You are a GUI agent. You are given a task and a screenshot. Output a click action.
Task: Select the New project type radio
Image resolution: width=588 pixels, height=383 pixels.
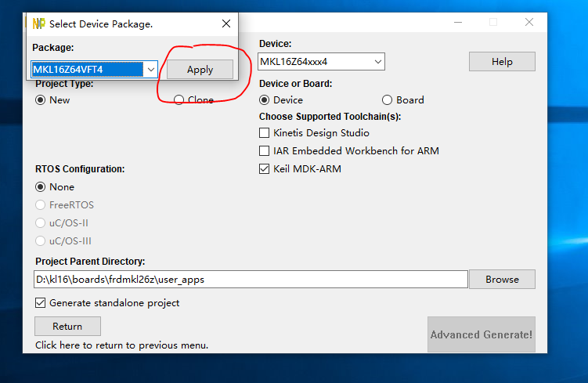[41, 100]
